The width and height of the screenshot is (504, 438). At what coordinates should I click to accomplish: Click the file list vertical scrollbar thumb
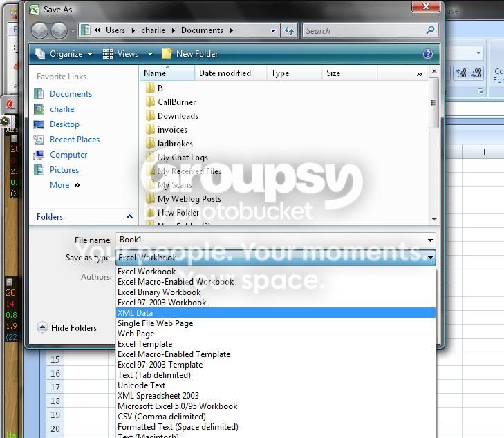(434, 103)
